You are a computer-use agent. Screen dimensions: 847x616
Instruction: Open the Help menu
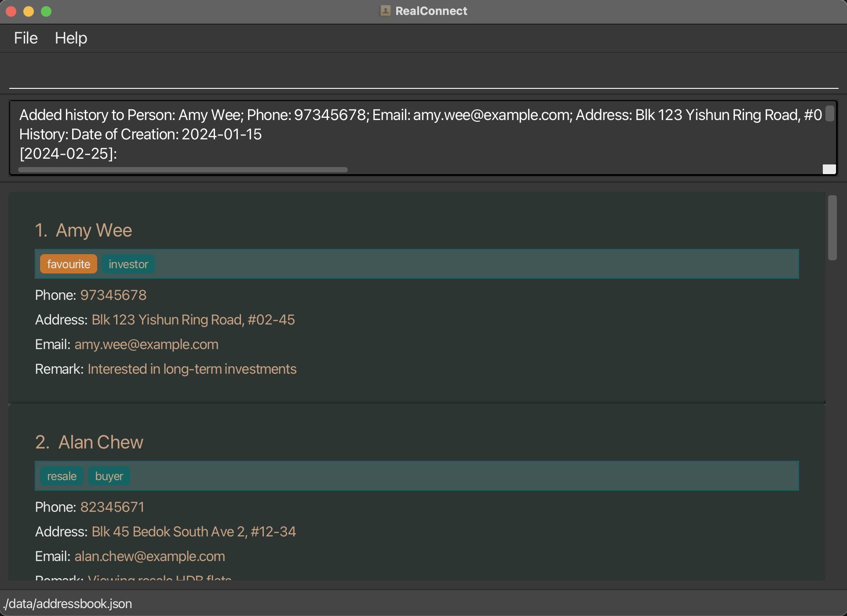tap(71, 37)
